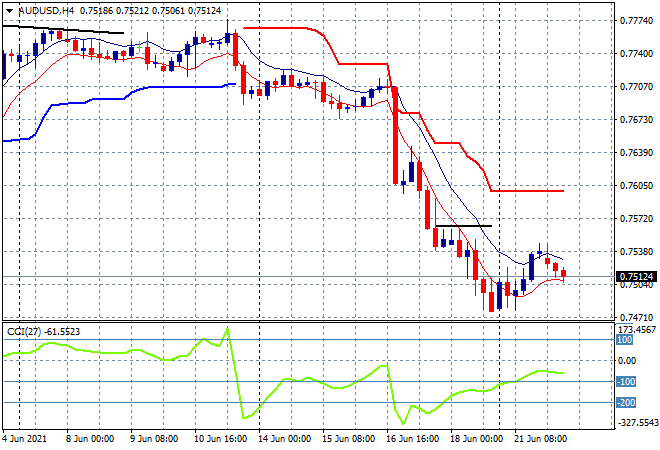Click the CCI -200 level label

click(x=626, y=403)
